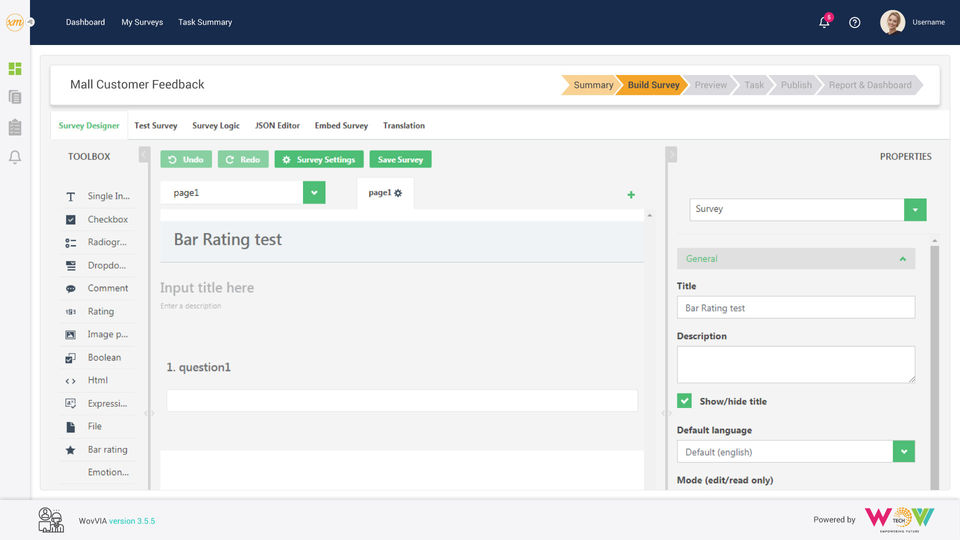Open the help question mark icon
960x540 pixels.
point(855,23)
